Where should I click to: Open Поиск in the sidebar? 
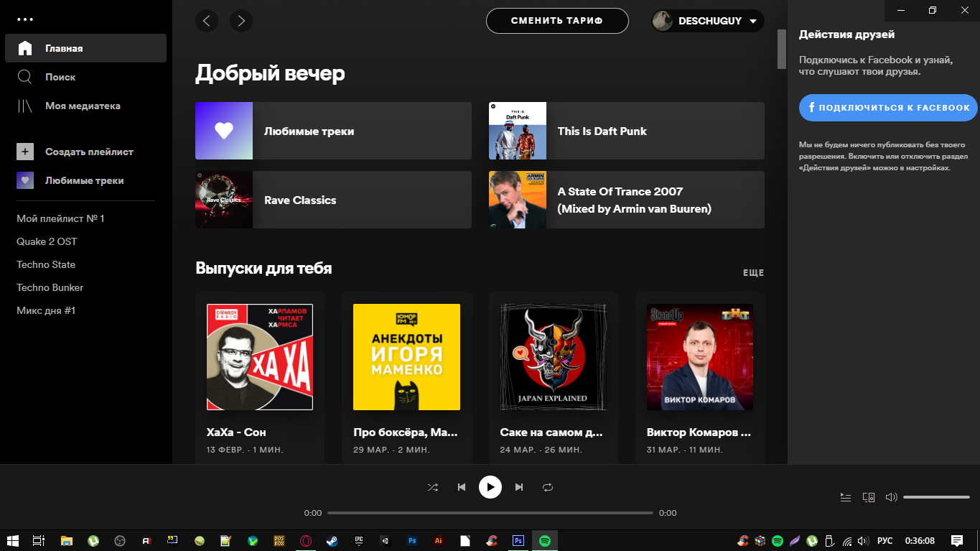pos(85,77)
